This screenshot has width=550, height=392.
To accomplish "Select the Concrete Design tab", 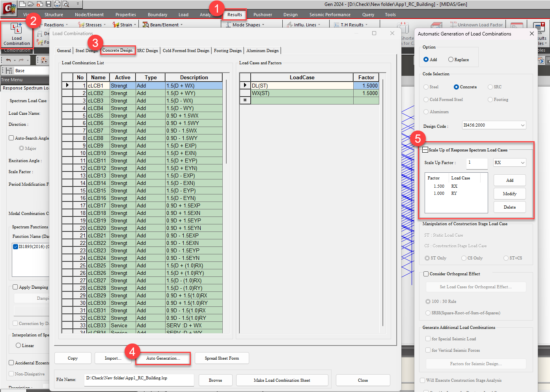I will (x=117, y=50).
